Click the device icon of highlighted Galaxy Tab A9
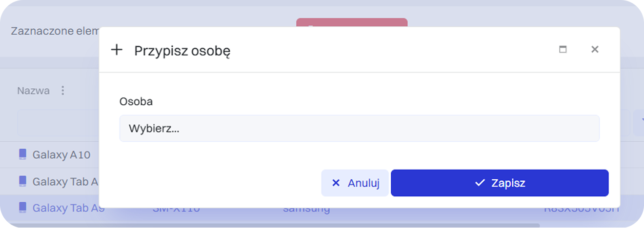The height and width of the screenshot is (228, 644). click(x=22, y=208)
